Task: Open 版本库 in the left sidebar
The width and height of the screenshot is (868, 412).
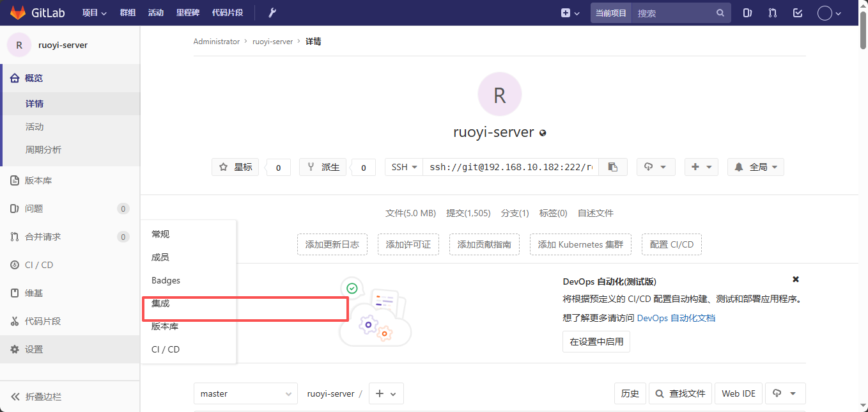Action: point(70,180)
